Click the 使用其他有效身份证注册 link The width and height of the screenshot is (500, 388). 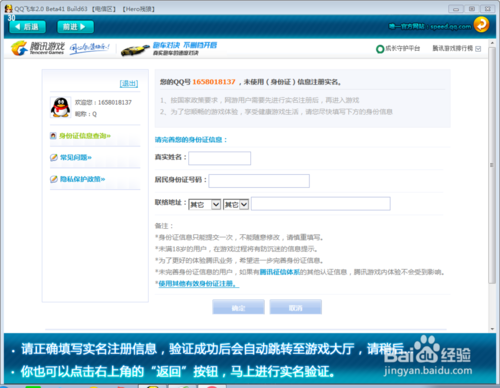[199, 284]
